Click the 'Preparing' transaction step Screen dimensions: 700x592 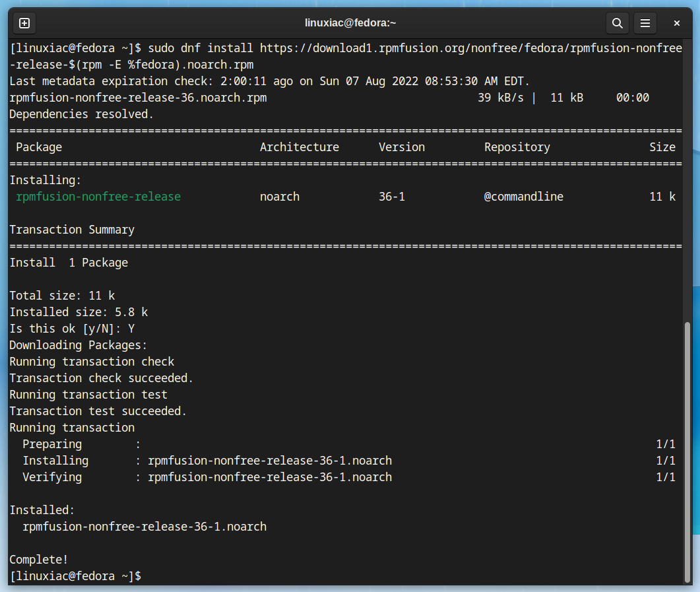click(52, 444)
